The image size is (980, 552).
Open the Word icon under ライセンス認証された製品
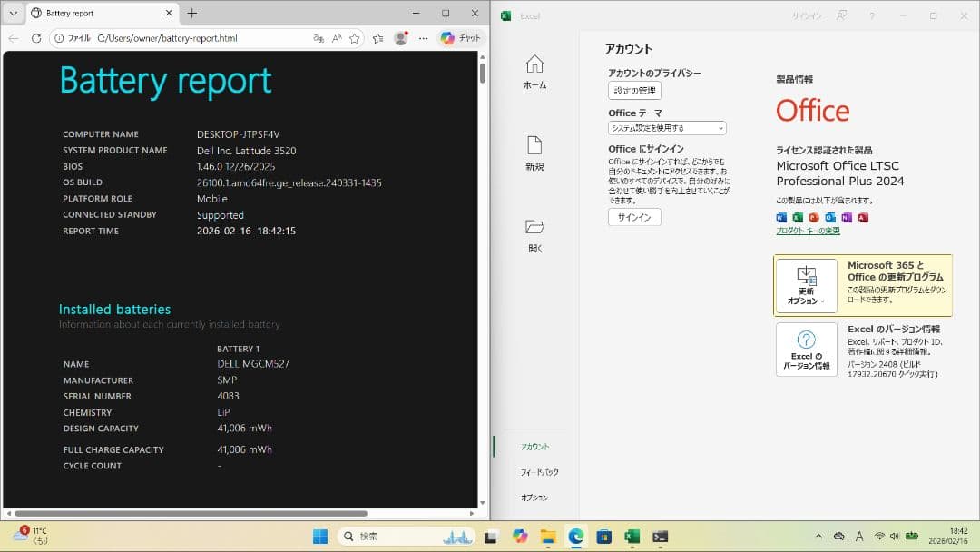coord(779,217)
